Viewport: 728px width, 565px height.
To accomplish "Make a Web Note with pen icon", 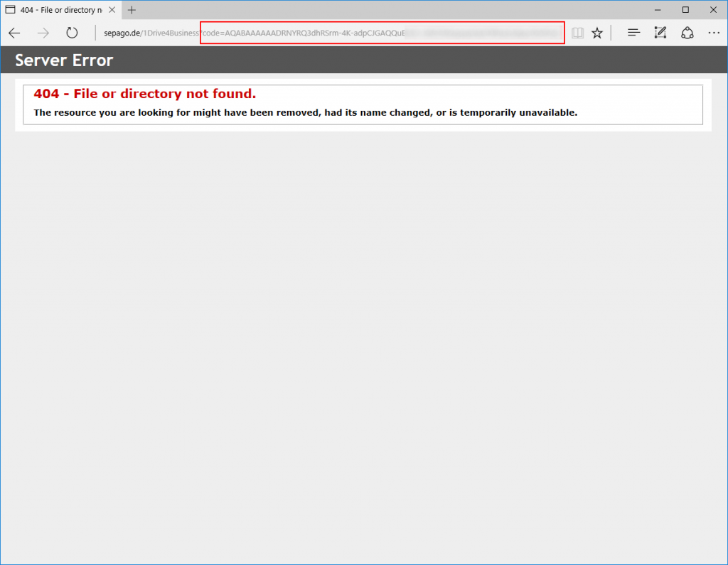I will click(660, 33).
